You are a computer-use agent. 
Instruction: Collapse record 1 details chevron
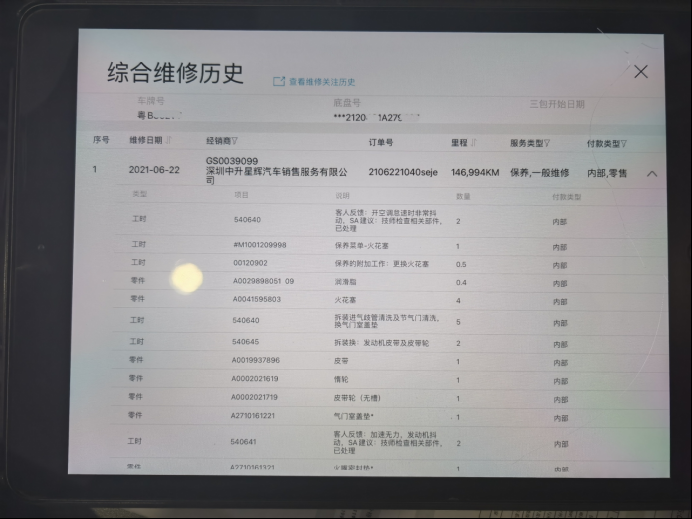pyautogui.click(x=652, y=174)
